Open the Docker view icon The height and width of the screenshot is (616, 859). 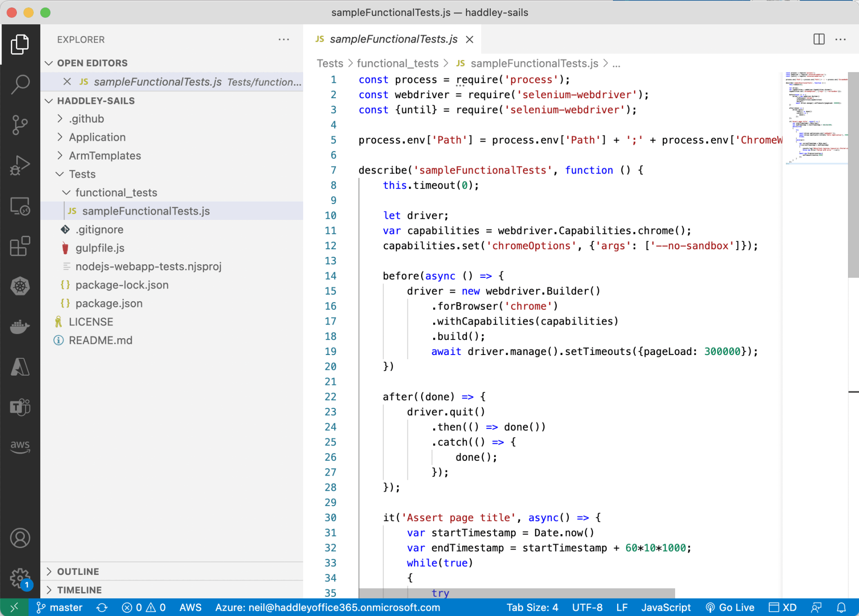[20, 326]
